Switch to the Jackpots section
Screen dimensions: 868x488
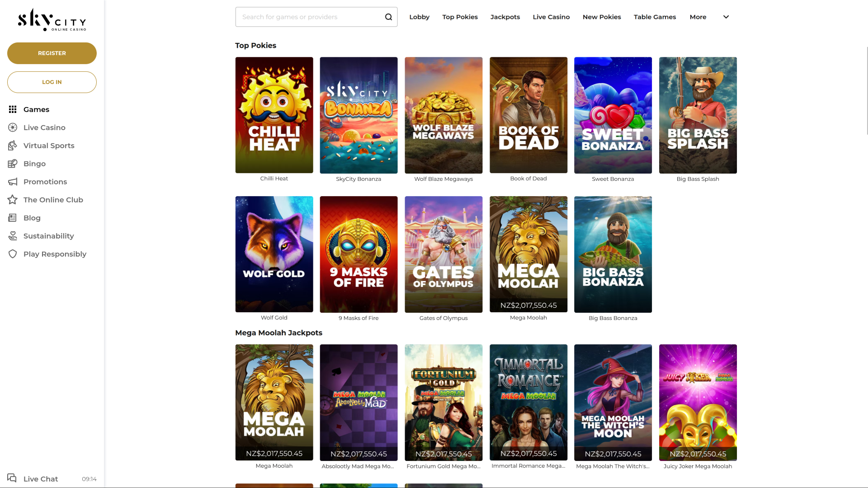pyautogui.click(x=505, y=17)
